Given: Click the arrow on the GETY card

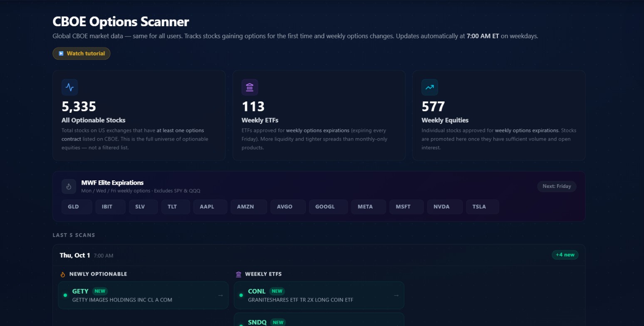Looking at the screenshot, I should click(220, 295).
